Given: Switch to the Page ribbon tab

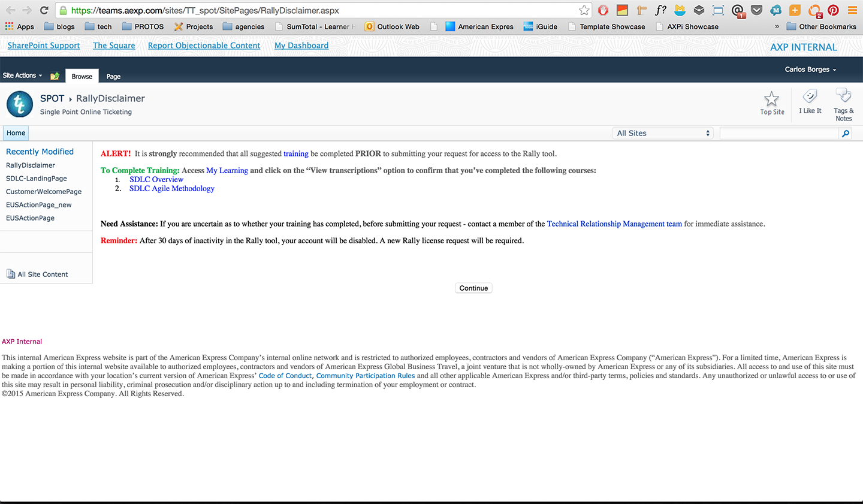Looking at the screenshot, I should [113, 76].
